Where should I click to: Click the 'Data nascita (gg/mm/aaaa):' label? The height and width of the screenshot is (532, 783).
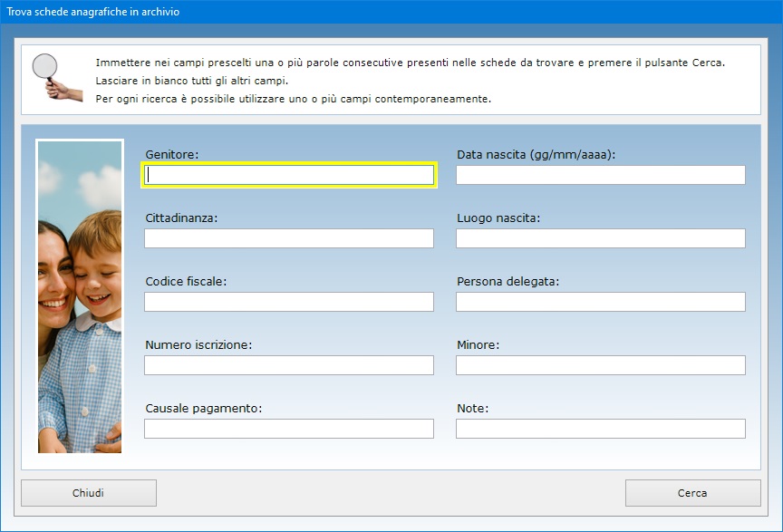(536, 155)
